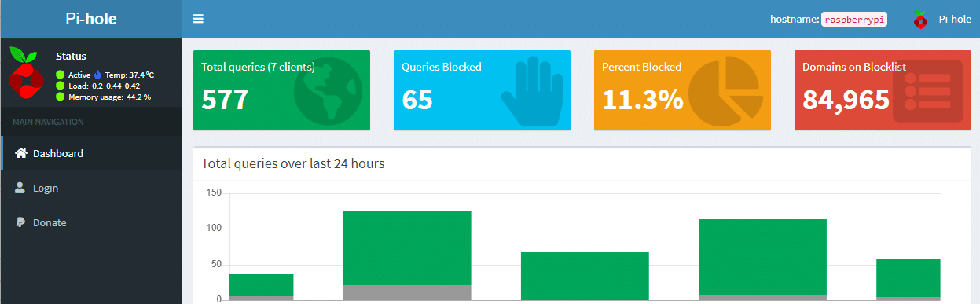This screenshot has width=980, height=304.
Task: Click the 577 total queries value
Action: point(225,100)
